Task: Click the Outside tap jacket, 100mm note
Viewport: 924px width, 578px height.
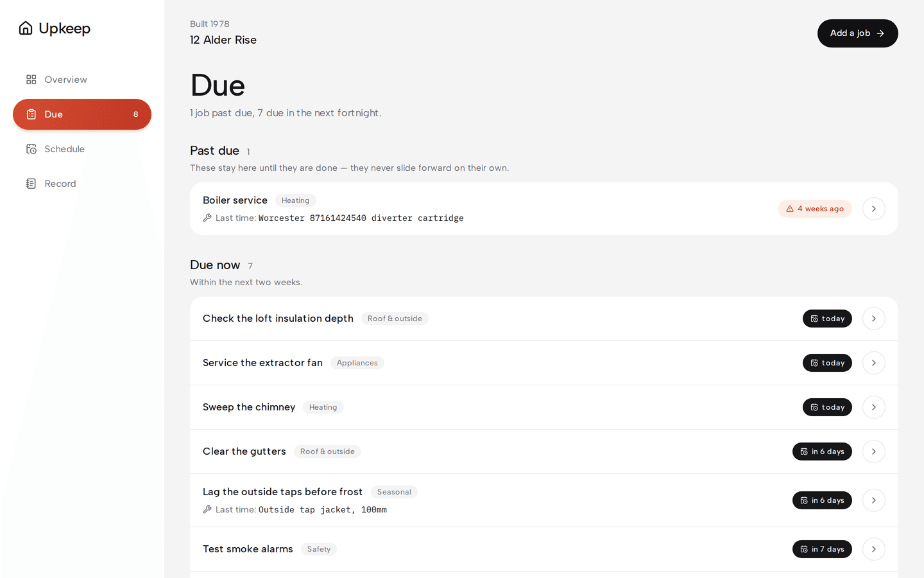Action: click(322, 510)
